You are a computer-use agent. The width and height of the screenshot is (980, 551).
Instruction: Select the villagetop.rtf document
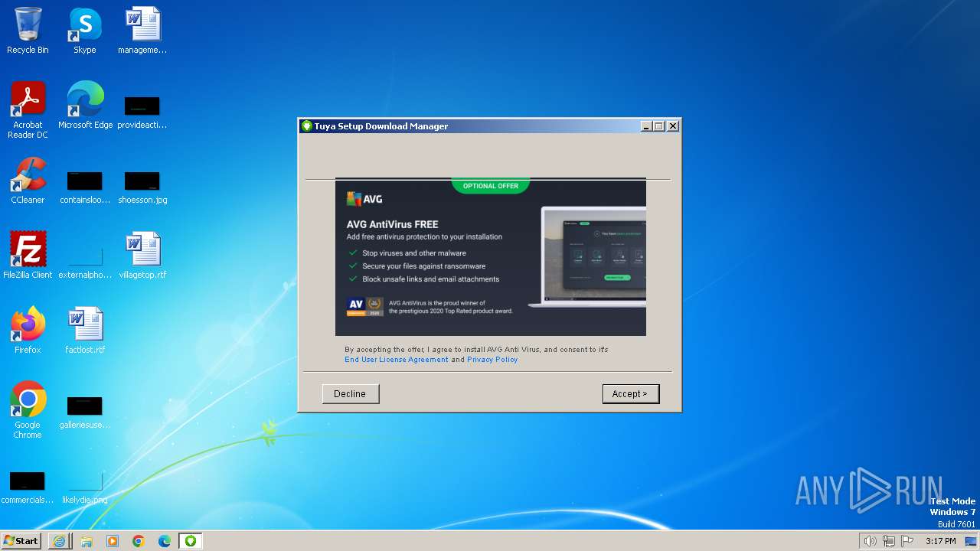click(142, 256)
